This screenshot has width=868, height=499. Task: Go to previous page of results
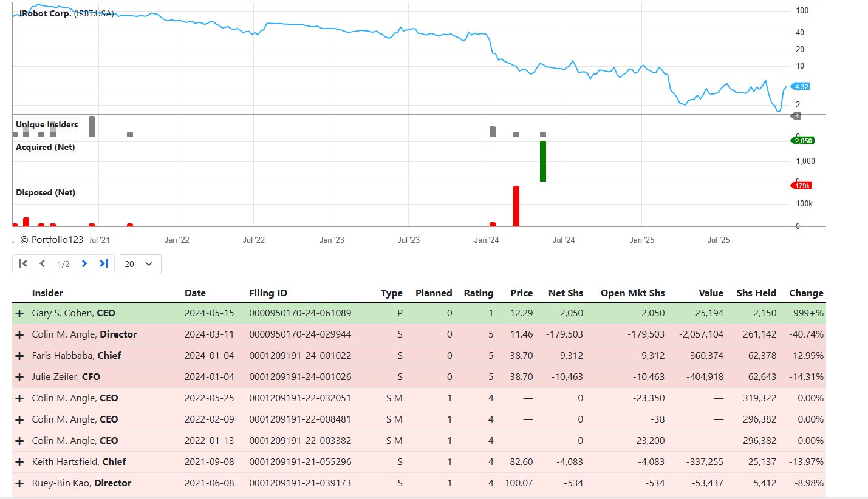coord(43,263)
